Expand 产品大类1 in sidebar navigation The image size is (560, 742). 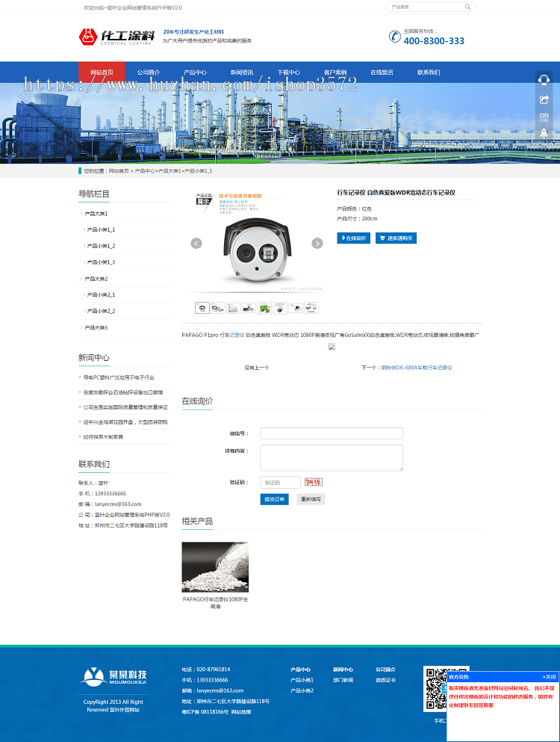[96, 214]
